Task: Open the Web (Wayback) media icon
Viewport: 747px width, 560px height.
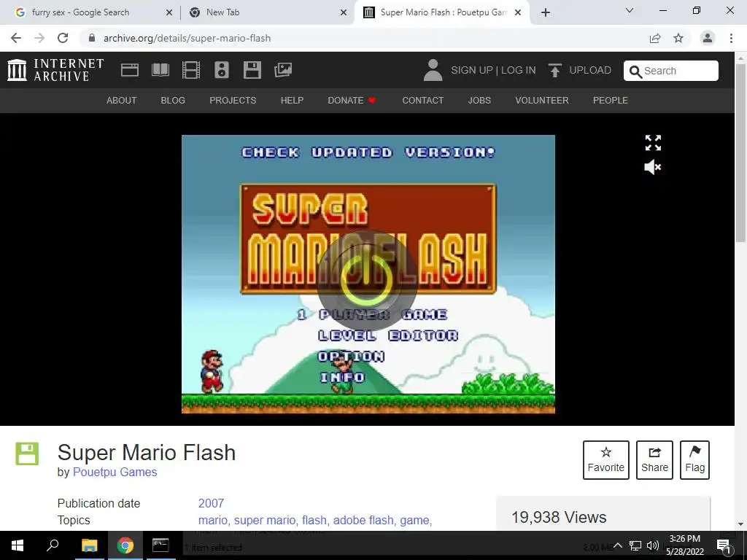Action: [130, 70]
